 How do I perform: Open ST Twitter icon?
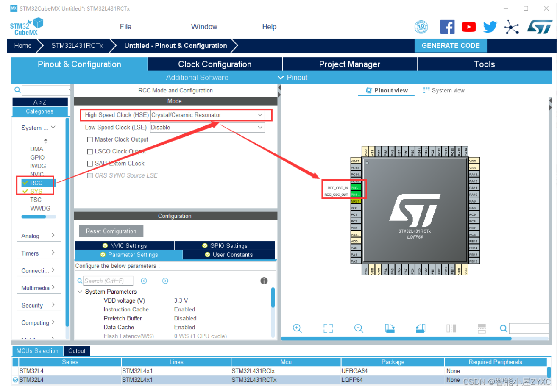pyautogui.click(x=490, y=27)
